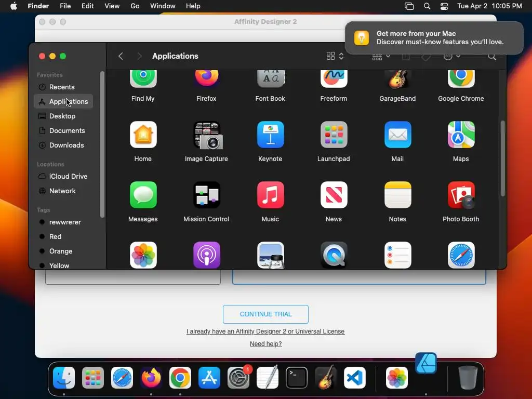Open the Photo Booth app
This screenshot has height=399, width=532.
[x=461, y=195]
